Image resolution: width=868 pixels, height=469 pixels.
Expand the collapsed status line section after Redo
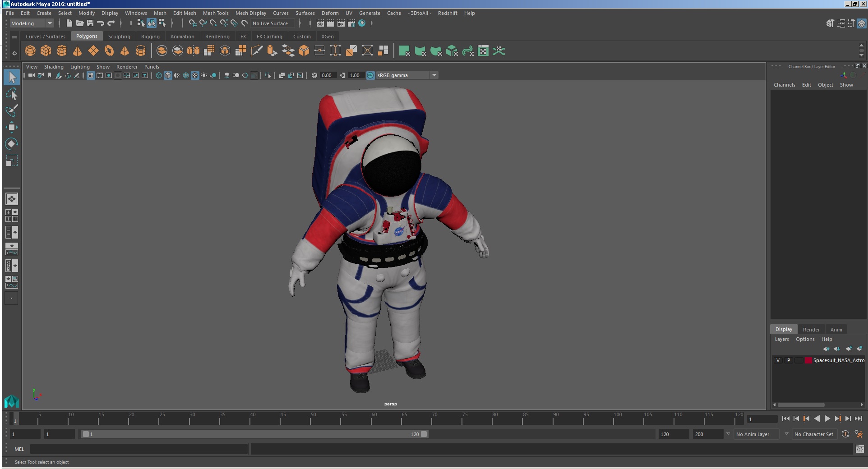tap(121, 23)
